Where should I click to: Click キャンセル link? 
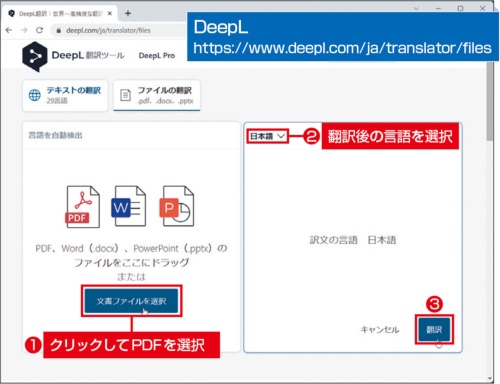(x=380, y=330)
